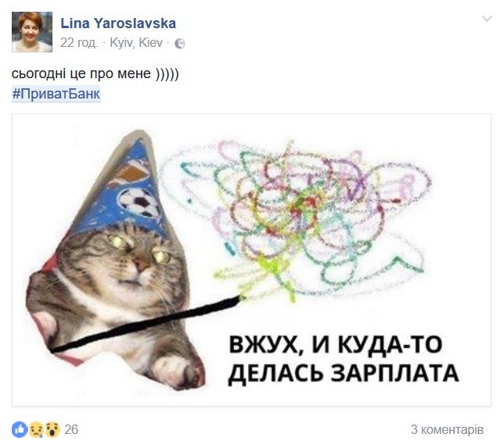The image size is (497, 448).
Task: Open the wizard cat meme image
Action: [x=251, y=260]
